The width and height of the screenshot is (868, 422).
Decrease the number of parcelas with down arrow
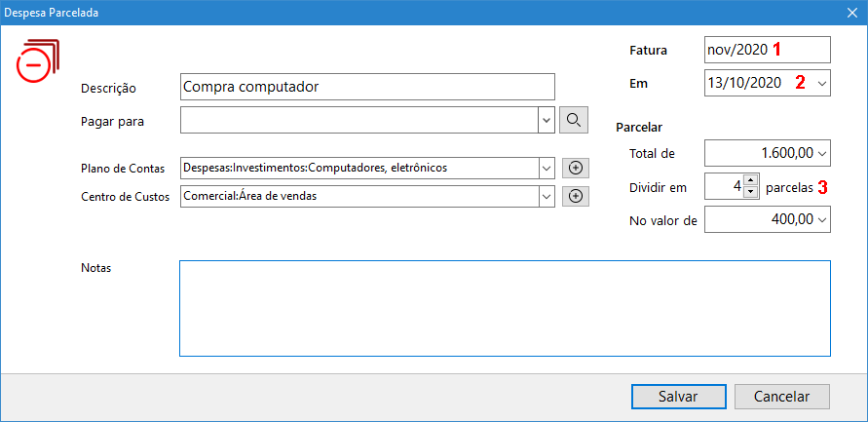750,192
